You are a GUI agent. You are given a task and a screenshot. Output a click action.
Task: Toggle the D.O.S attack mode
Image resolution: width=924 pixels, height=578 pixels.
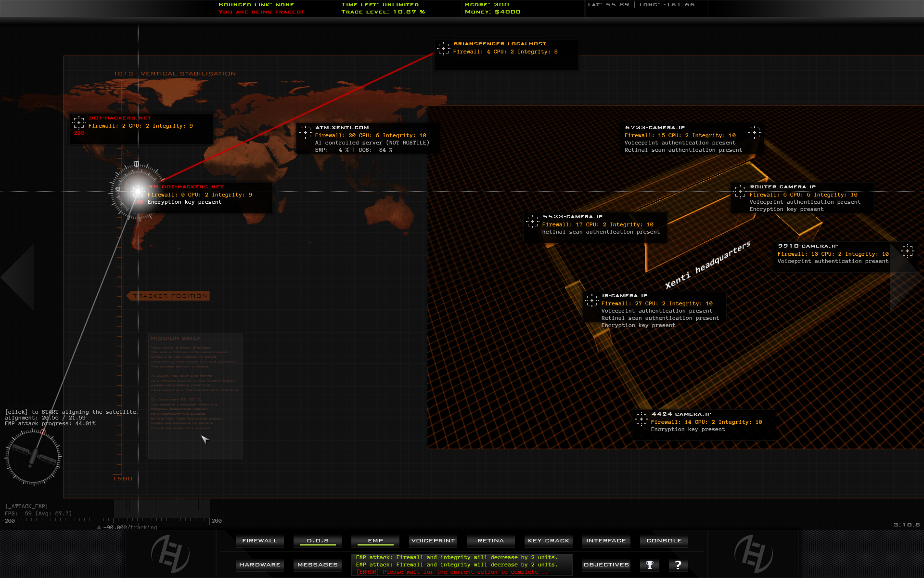(x=317, y=540)
